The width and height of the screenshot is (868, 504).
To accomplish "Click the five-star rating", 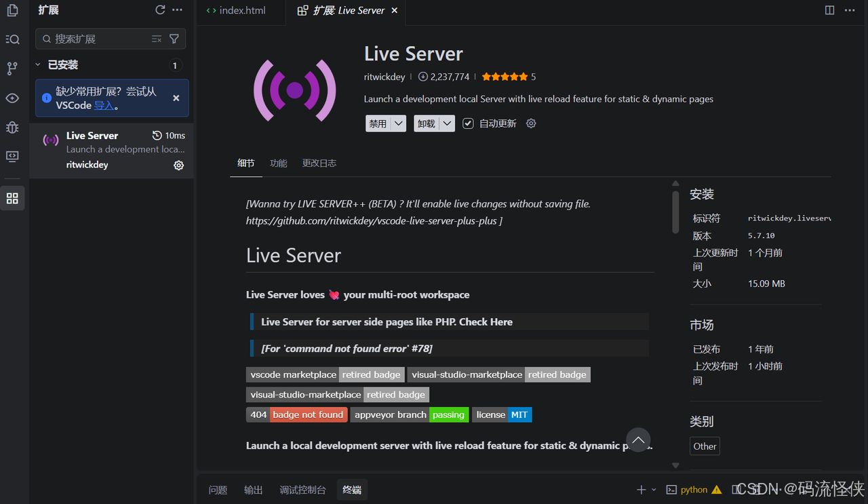I will 505,77.
